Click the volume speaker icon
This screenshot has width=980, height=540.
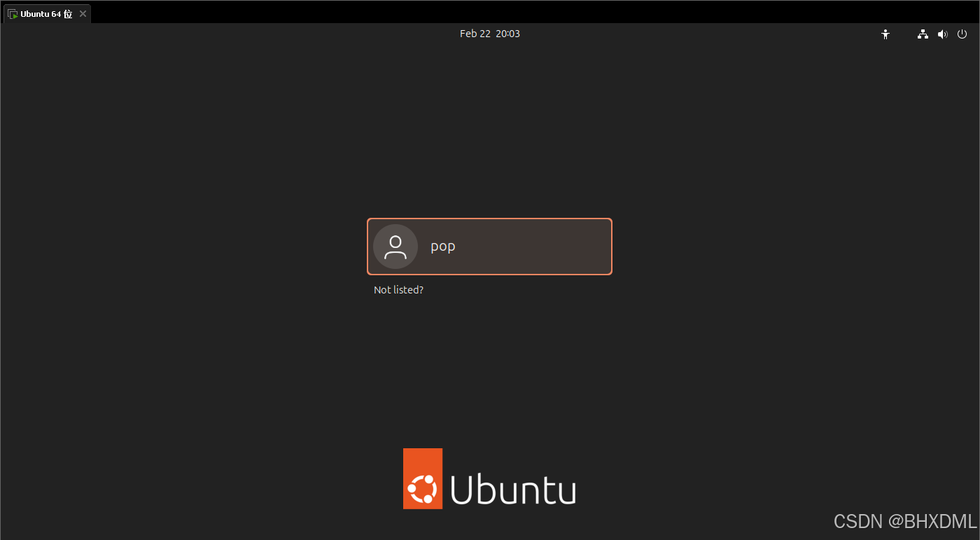[943, 34]
